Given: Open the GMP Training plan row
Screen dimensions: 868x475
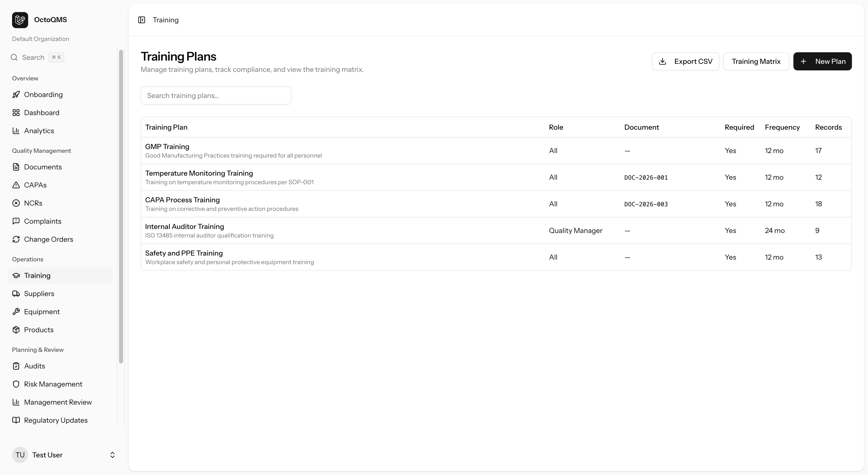Looking at the screenshot, I should 496,151.
